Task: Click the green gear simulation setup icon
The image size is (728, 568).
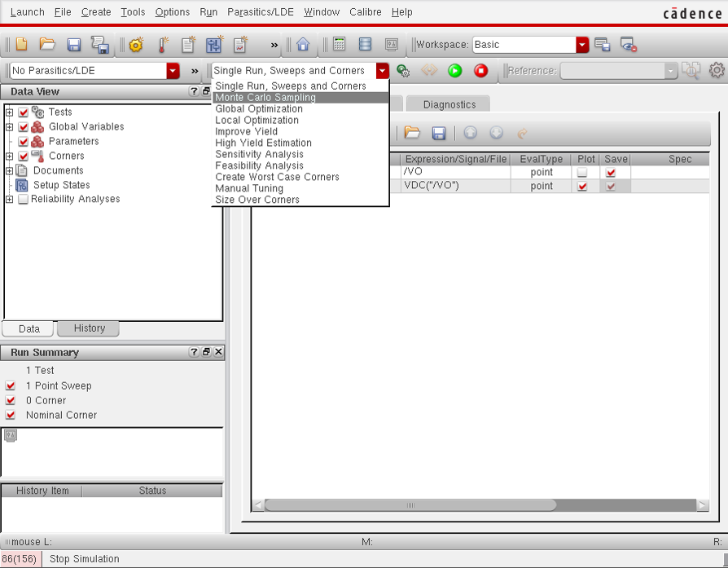Action: pos(402,71)
